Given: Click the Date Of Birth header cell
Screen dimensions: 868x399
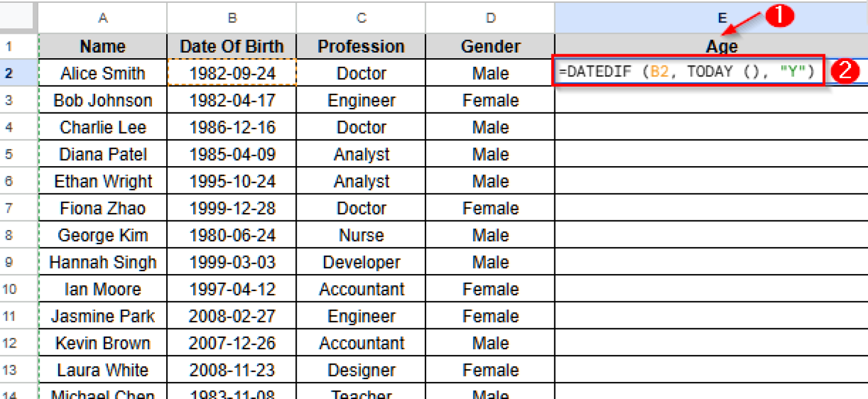Looking at the screenshot, I should click(x=232, y=46).
